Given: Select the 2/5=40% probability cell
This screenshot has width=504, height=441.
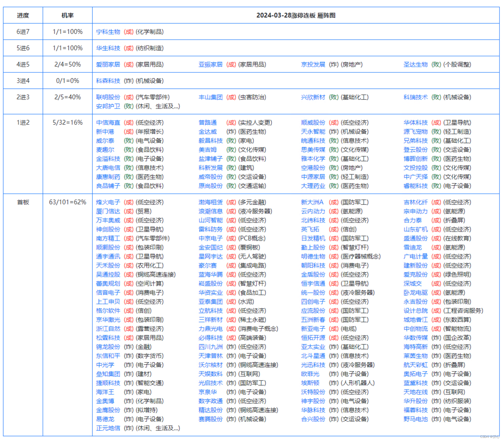Looking at the screenshot, I should coord(67,97).
